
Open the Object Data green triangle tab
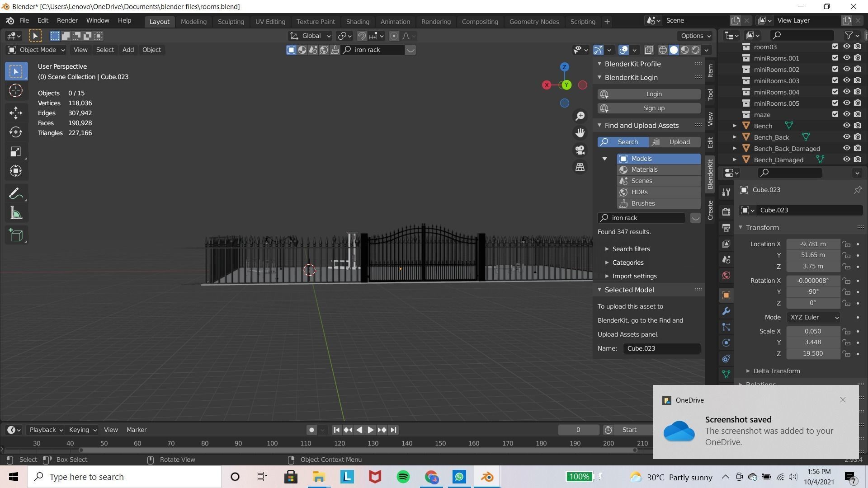click(726, 375)
